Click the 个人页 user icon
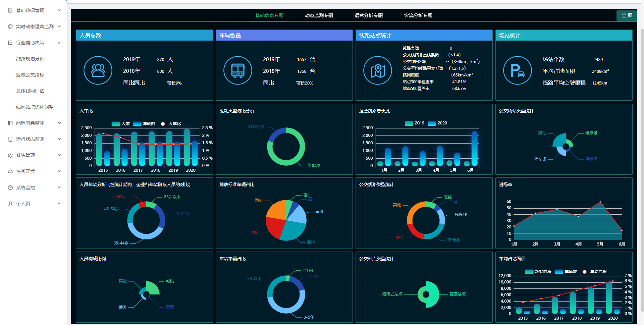 10,204
